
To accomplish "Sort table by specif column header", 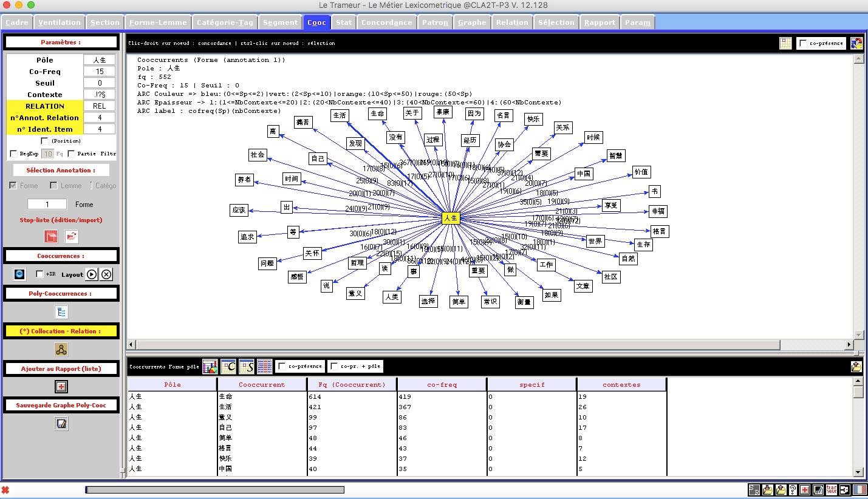I will pyautogui.click(x=531, y=384).
